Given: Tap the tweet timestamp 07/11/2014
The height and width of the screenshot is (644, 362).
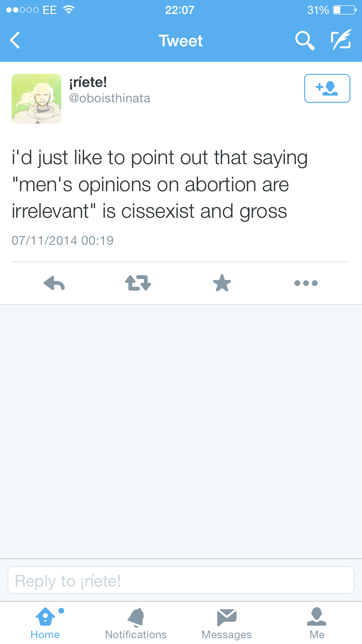Looking at the screenshot, I should [63, 240].
